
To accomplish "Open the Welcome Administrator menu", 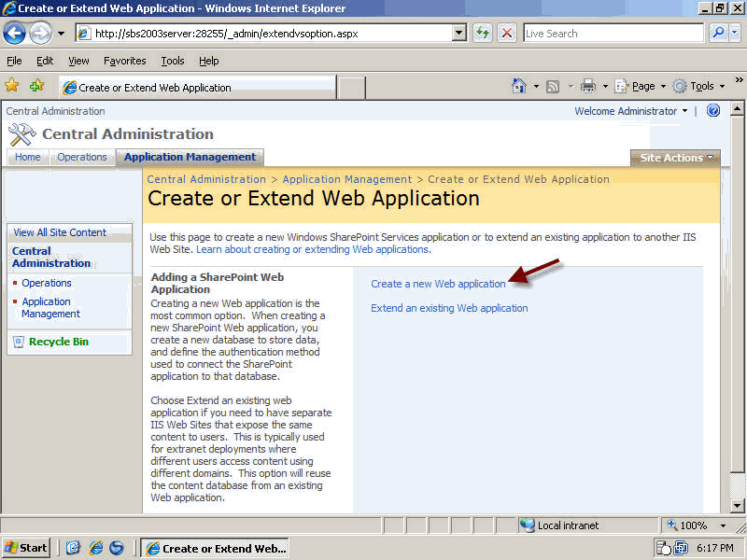I will tap(631, 111).
